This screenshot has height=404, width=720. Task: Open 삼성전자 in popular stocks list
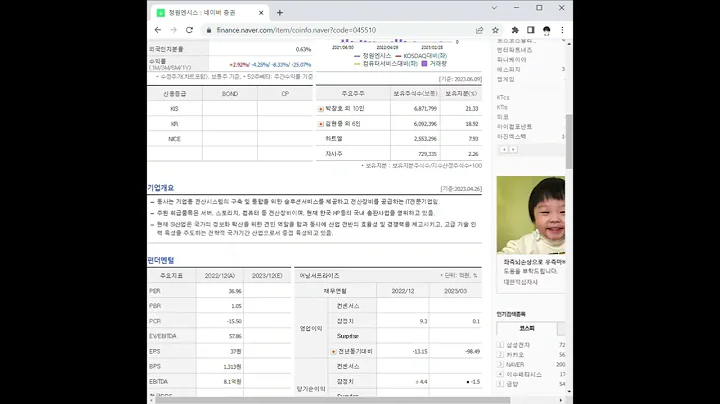(518, 345)
